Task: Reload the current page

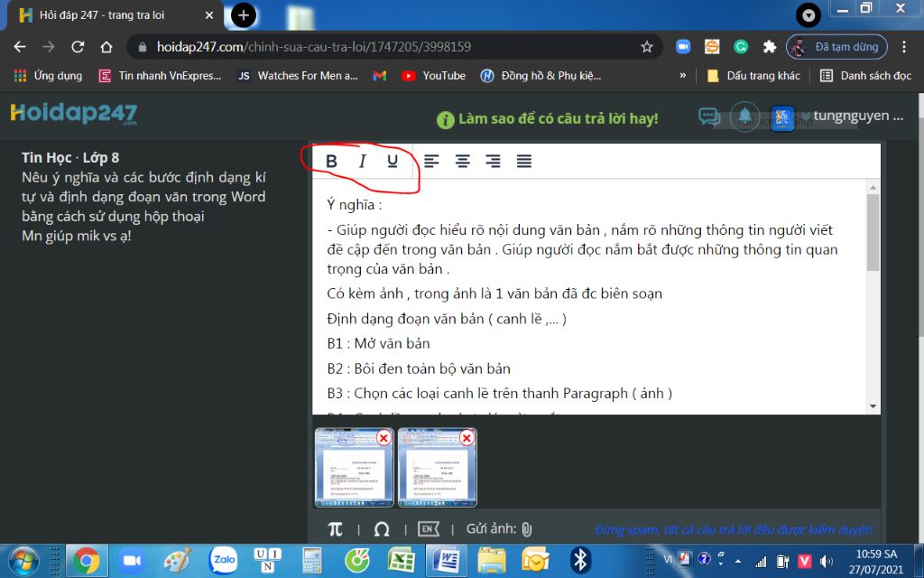Action: click(78, 47)
